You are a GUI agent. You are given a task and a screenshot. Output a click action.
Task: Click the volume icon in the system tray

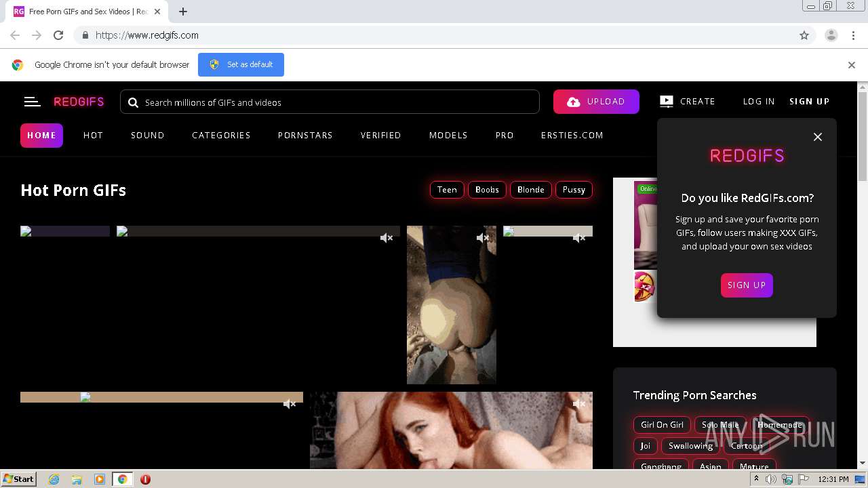[x=771, y=479]
